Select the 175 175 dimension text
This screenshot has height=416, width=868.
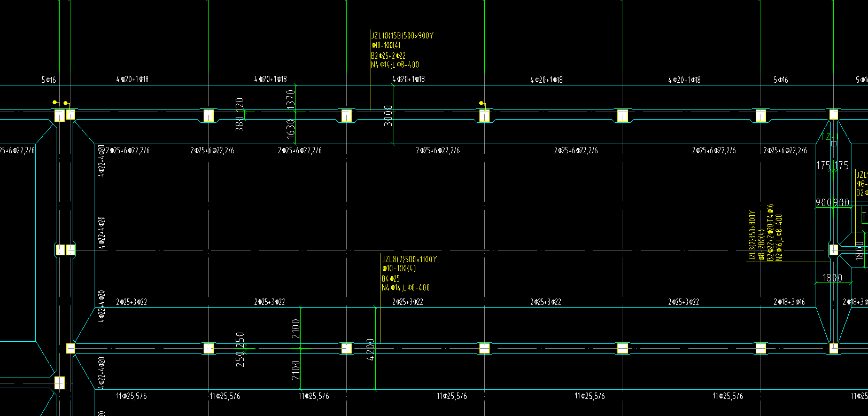[x=833, y=166]
